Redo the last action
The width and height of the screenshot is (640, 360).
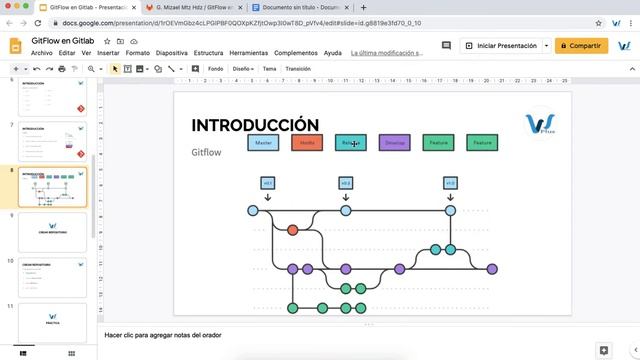[49, 69]
